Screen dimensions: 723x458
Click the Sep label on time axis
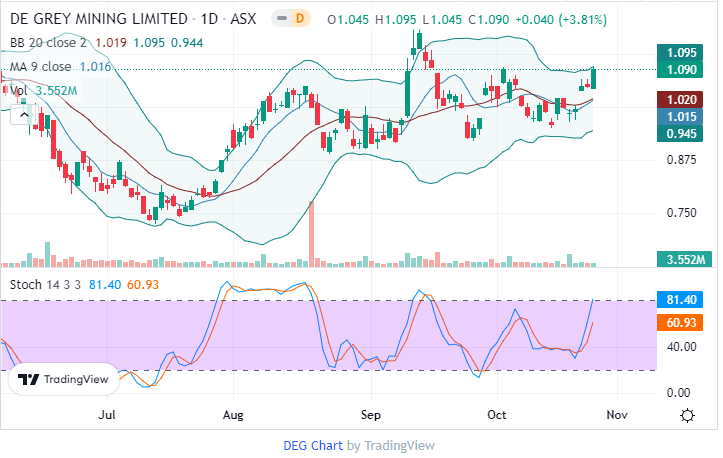pos(371,414)
